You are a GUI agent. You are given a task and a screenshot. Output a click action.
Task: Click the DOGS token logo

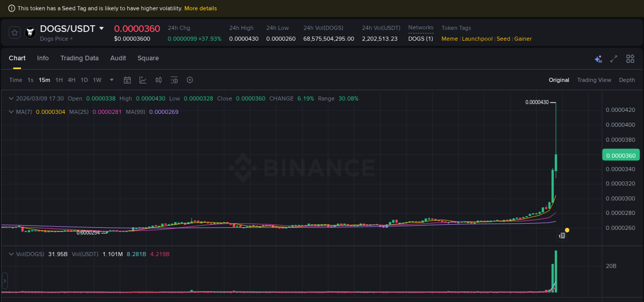tap(30, 32)
